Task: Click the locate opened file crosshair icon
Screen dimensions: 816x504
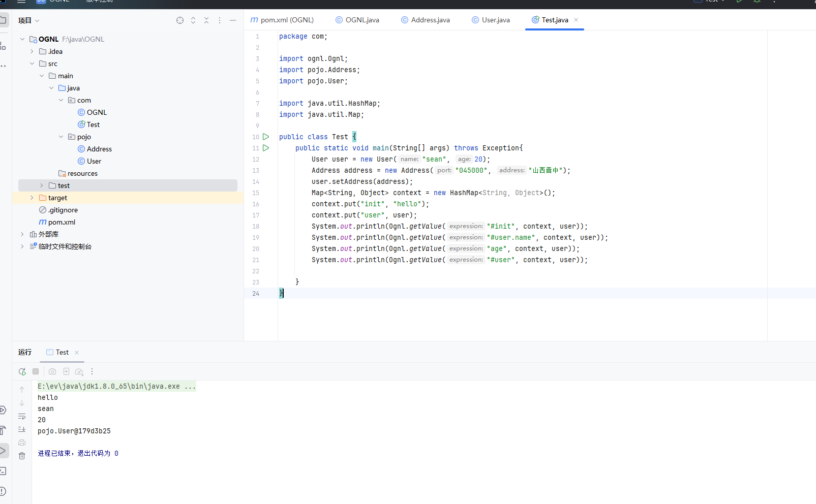Action: (x=180, y=20)
